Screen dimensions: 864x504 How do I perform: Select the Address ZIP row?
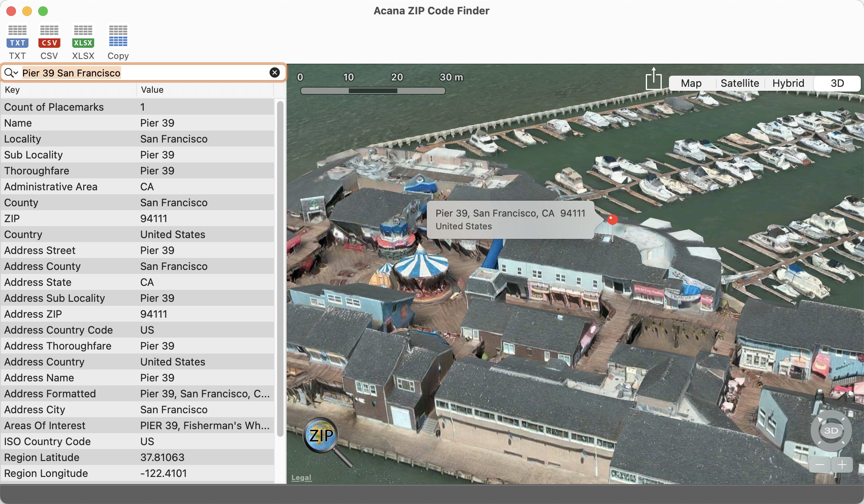tap(137, 314)
